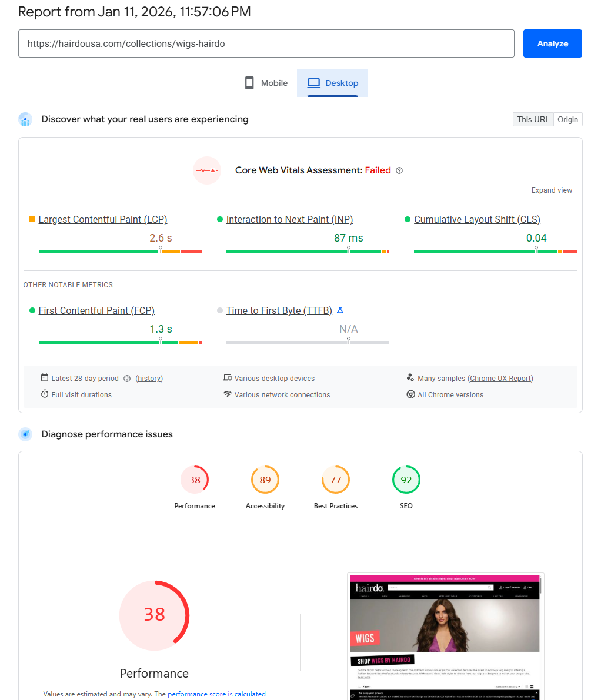Image resolution: width=611 pixels, height=700 pixels.
Task: Click the real users section icon
Action: (x=25, y=119)
